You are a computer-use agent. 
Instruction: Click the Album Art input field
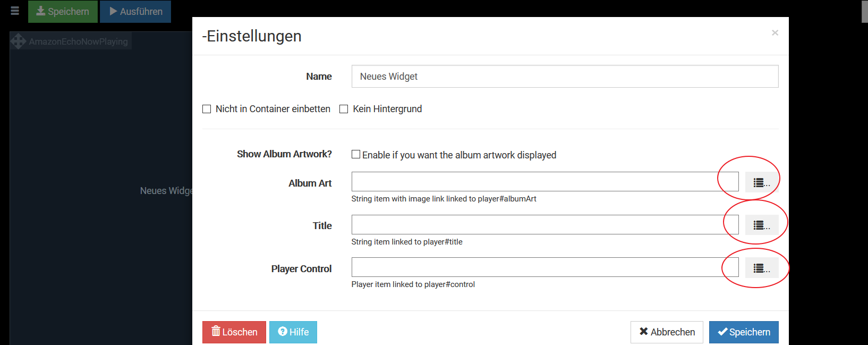[x=545, y=182]
